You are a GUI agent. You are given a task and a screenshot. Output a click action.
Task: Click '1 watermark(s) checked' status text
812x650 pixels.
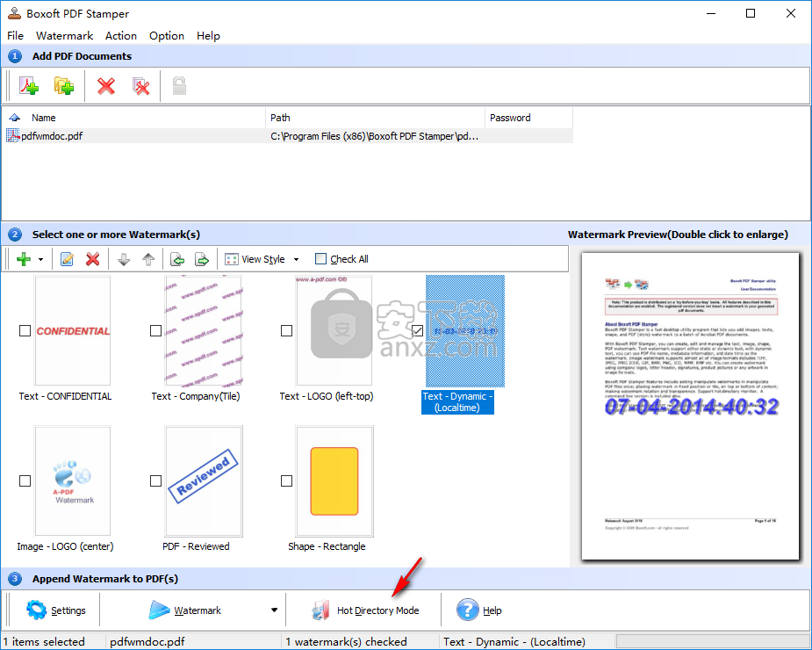pyautogui.click(x=346, y=642)
